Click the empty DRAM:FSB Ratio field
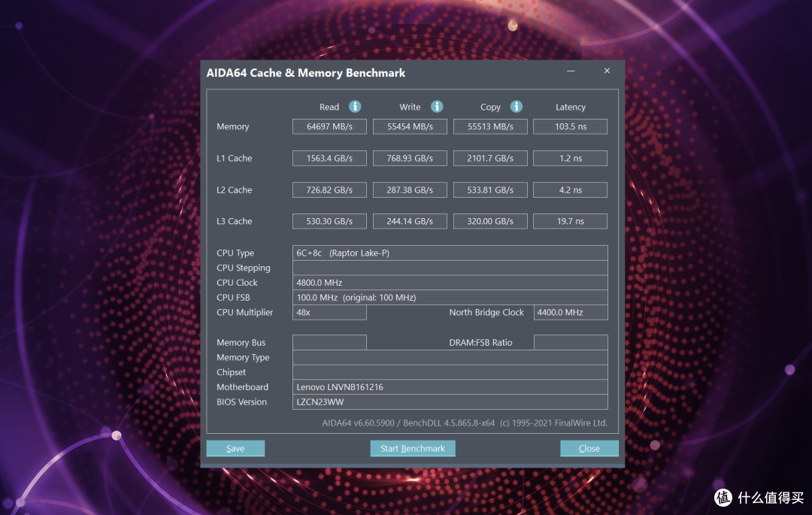Screen dimensions: 812x515 571,343
